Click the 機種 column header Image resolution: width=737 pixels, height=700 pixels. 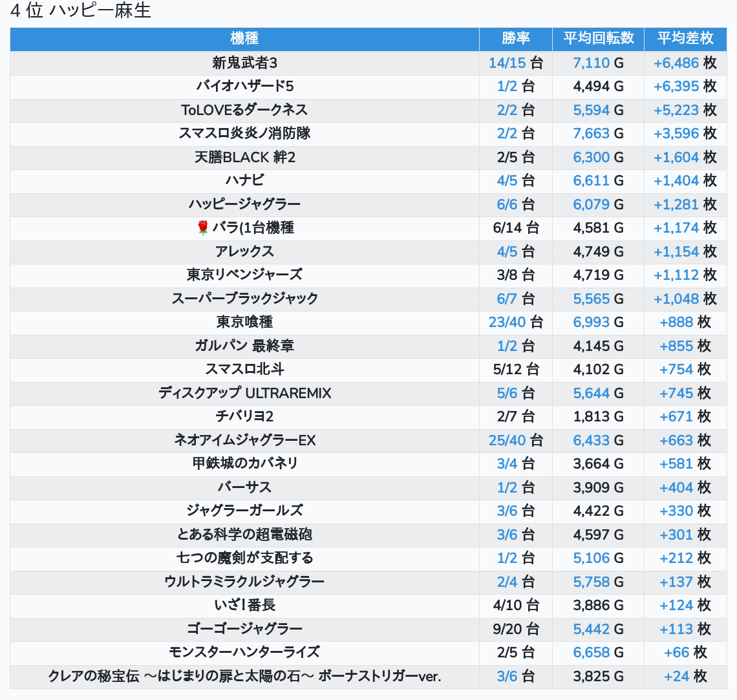(x=244, y=39)
